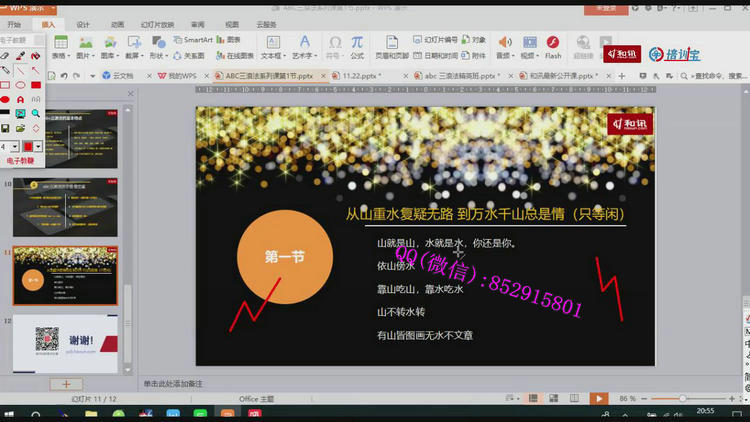The image size is (750, 422).
Task: Switch to the 设计 ribbon tab
Action: (83, 24)
